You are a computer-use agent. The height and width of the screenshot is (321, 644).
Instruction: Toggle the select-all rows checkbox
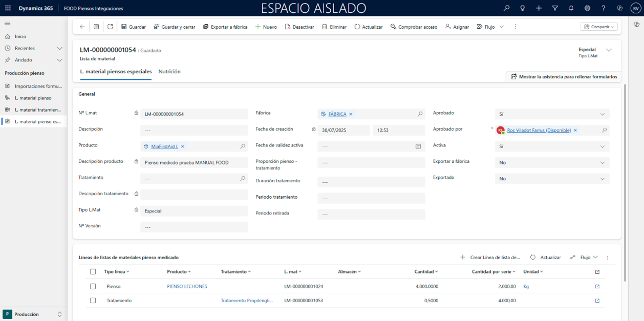93,271
